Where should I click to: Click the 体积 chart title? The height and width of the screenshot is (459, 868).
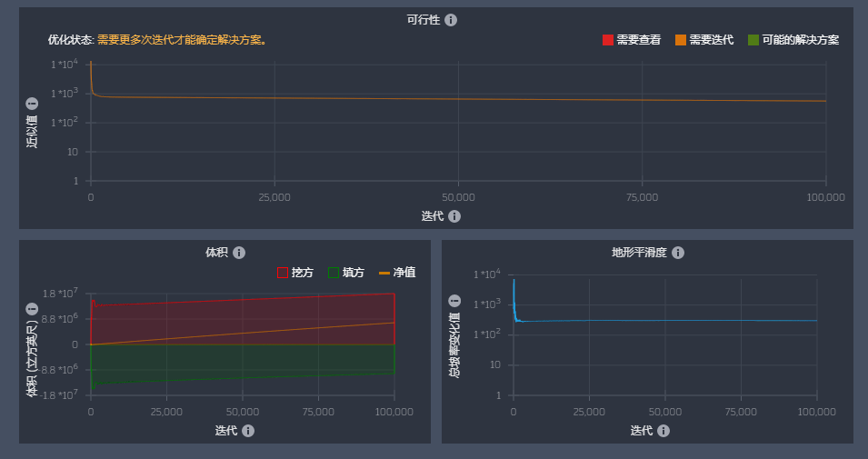coord(216,253)
